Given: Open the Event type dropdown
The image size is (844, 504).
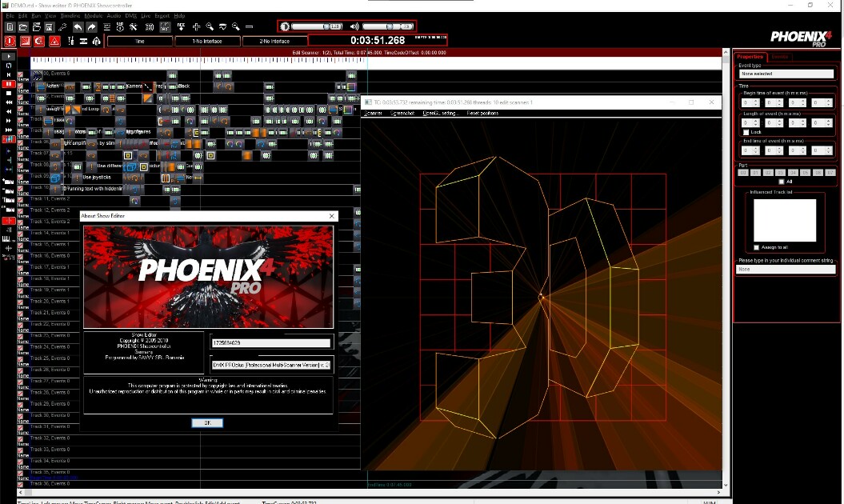Looking at the screenshot, I should click(786, 74).
